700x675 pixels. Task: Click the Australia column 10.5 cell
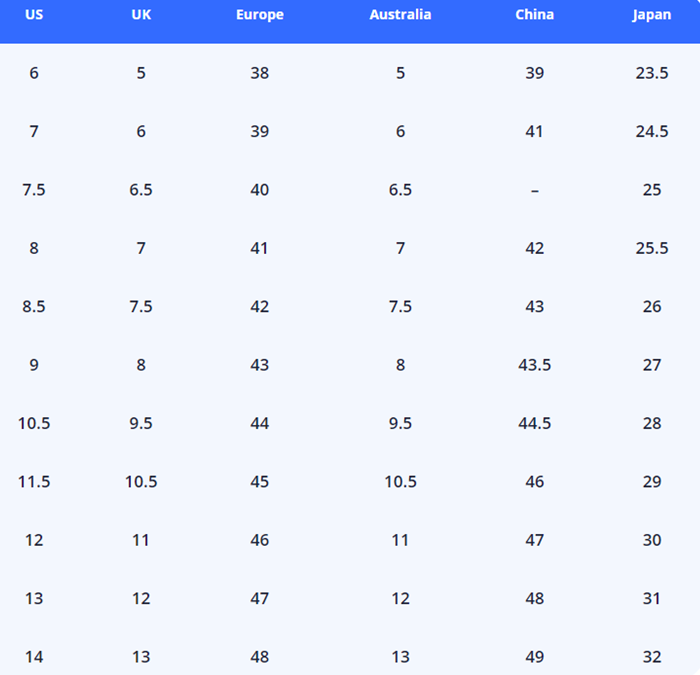(400, 482)
